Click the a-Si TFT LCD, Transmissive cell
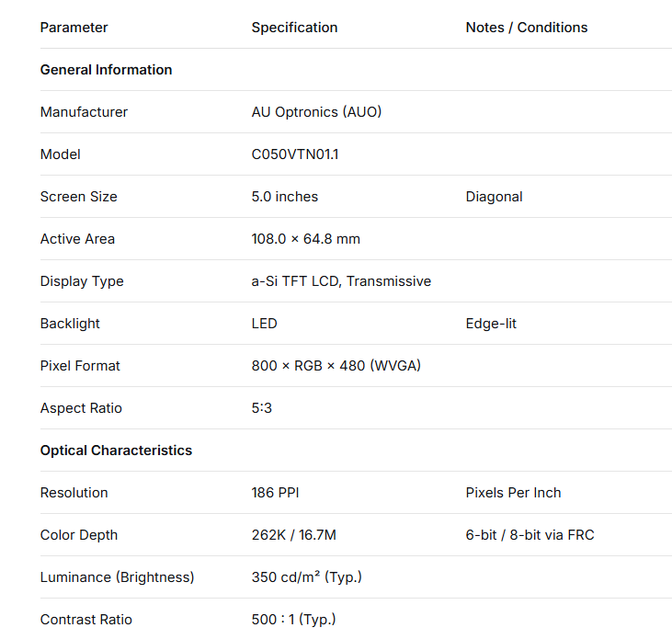Screen dimensions: 672x639 point(341,281)
